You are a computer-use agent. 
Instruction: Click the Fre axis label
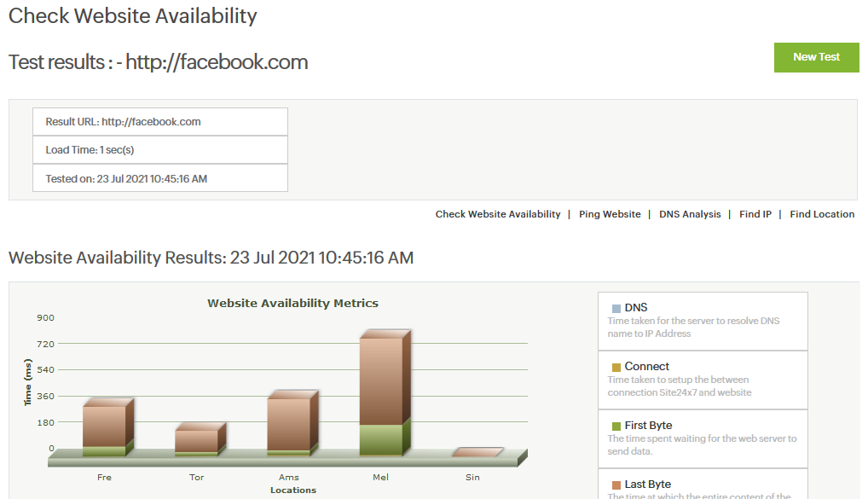[104, 478]
